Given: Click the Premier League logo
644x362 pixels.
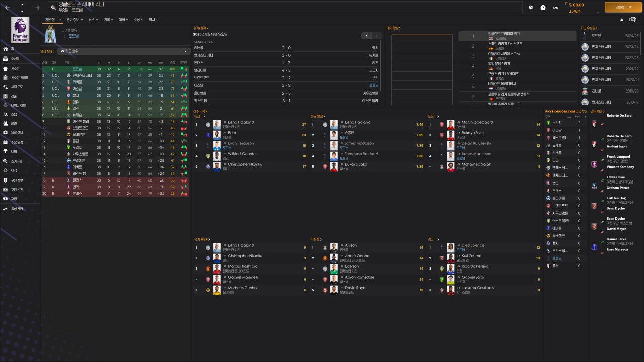Looking at the screenshot, I should (x=20, y=30).
